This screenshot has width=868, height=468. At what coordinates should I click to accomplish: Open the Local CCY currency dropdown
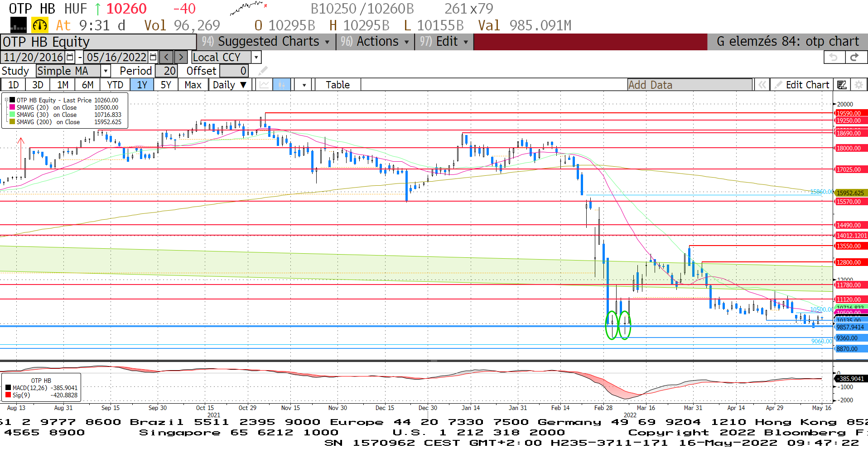[256, 57]
